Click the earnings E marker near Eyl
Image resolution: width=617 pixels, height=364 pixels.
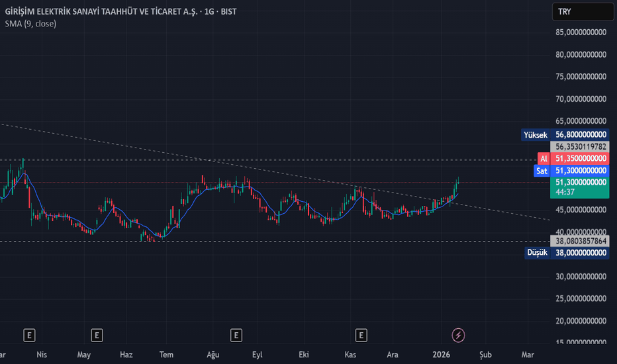click(x=236, y=336)
